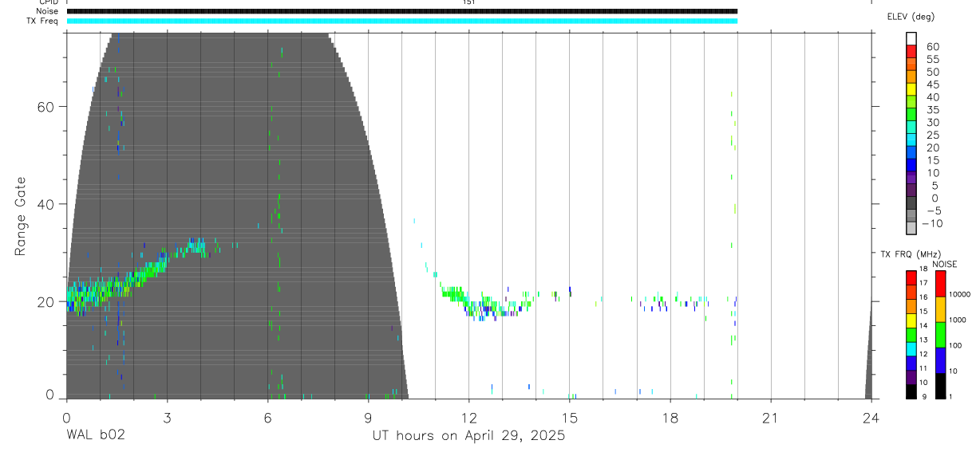This screenshot has width=980, height=452.
Task: Select the '1000' label on NOISE scale
Action: click(956, 320)
